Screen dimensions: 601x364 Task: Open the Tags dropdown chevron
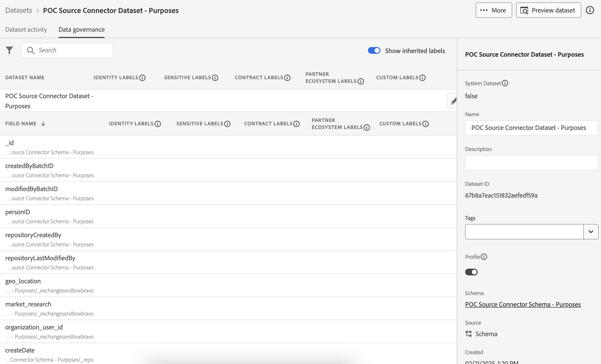590,231
